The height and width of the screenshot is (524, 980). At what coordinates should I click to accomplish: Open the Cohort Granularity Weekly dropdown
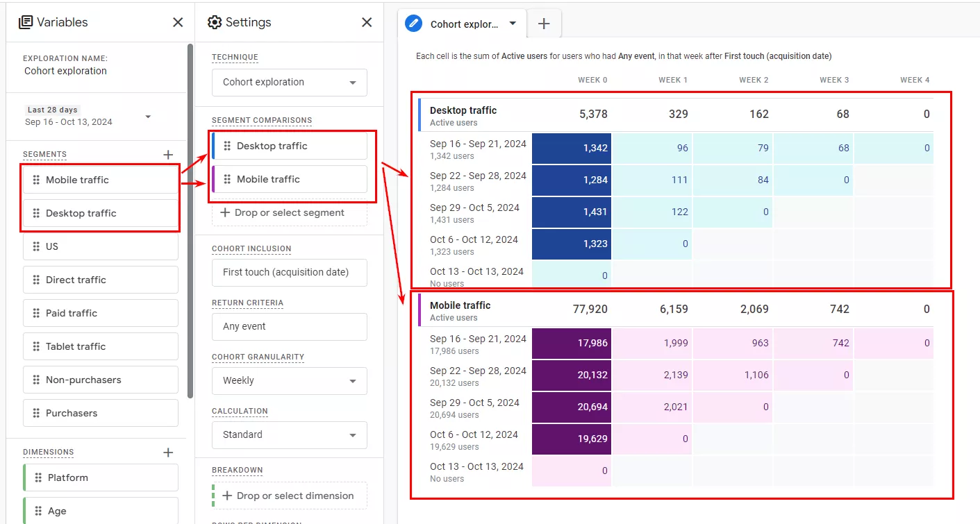point(290,380)
